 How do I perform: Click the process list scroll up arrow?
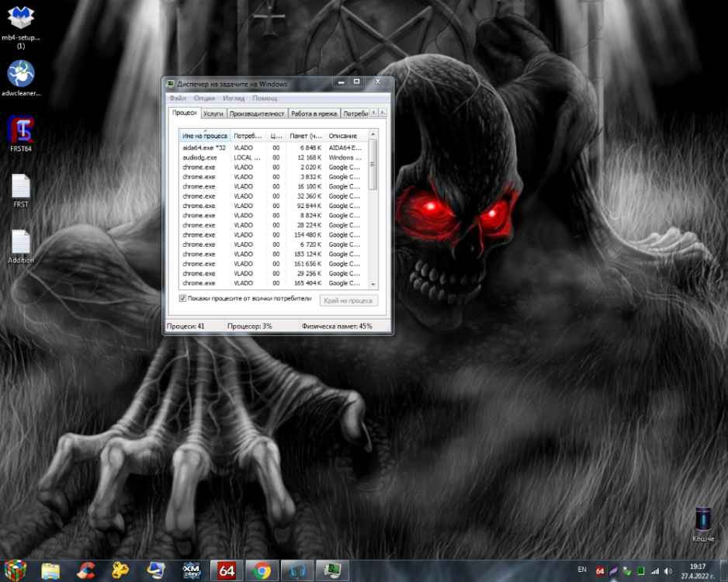click(x=373, y=134)
